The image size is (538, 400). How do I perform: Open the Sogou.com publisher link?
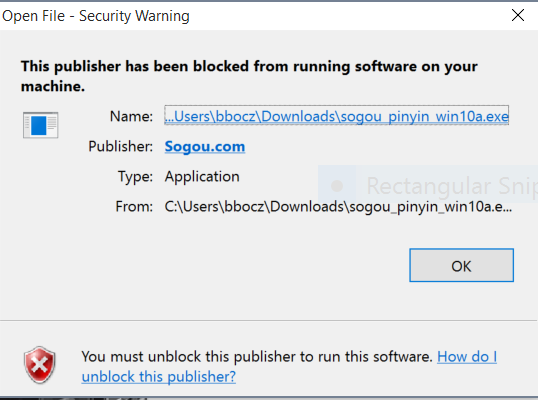[205, 147]
